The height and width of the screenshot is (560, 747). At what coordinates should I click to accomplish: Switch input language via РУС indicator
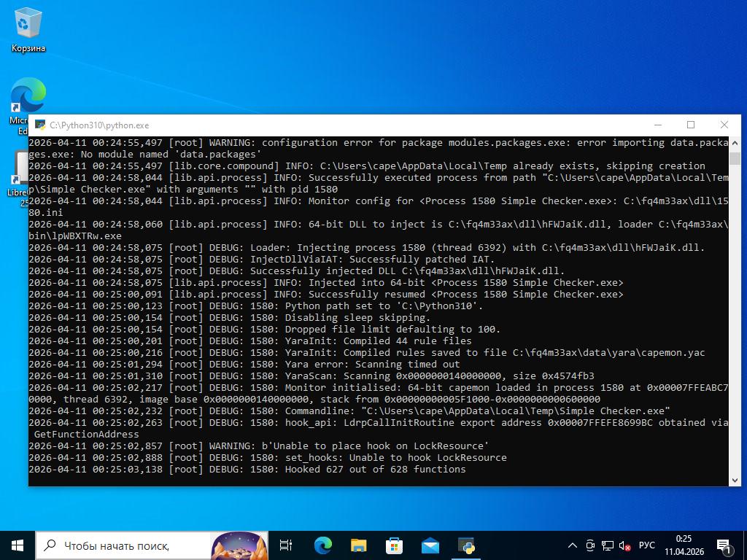point(646,545)
